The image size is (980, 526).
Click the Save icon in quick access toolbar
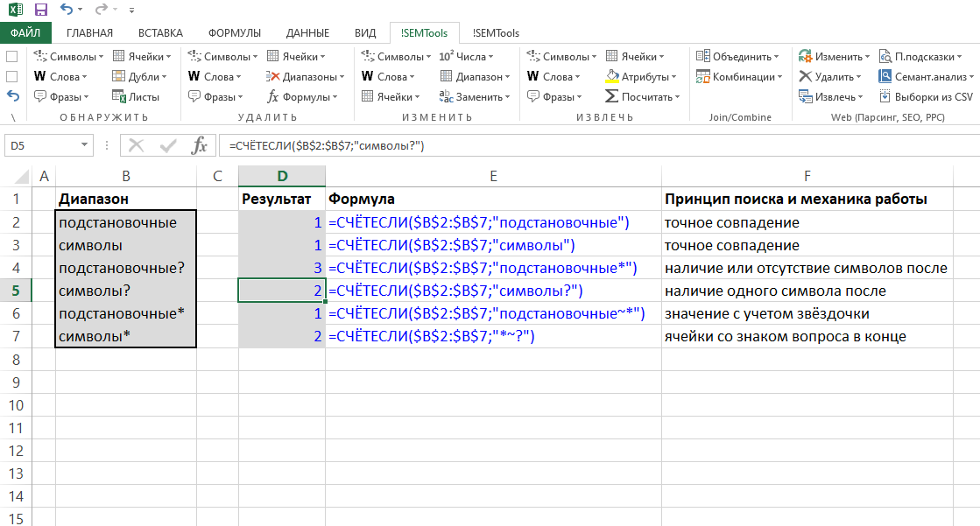[x=40, y=10]
